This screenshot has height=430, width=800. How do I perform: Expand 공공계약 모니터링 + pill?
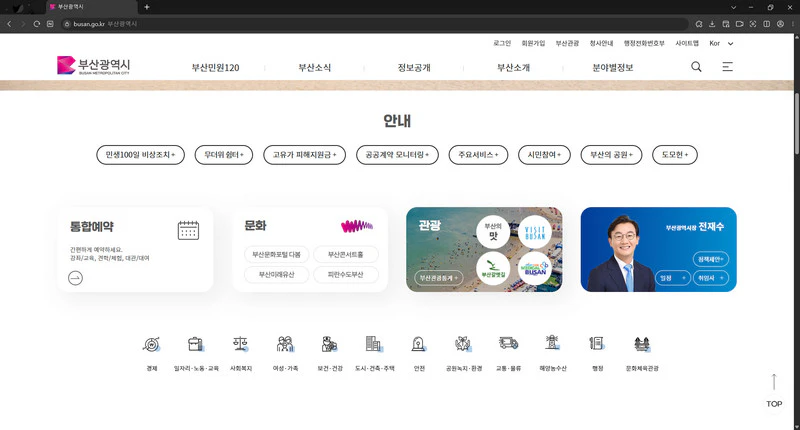[x=397, y=155]
